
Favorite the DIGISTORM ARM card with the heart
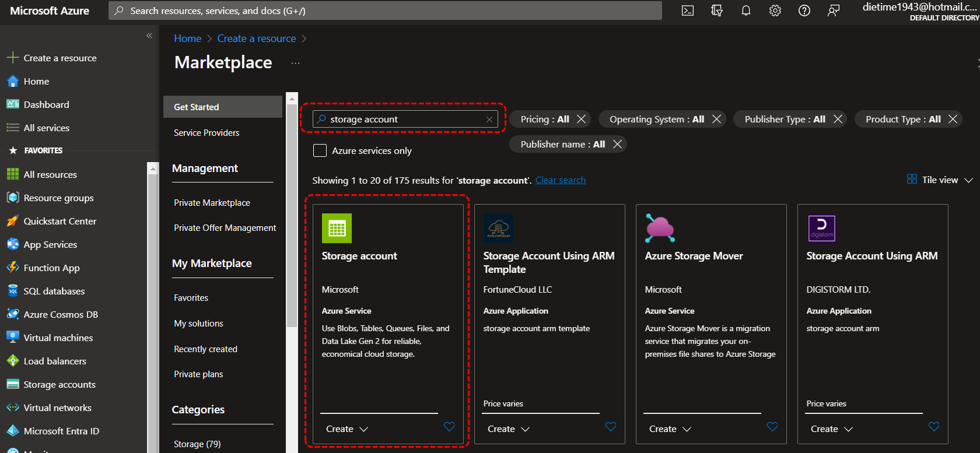(x=934, y=427)
